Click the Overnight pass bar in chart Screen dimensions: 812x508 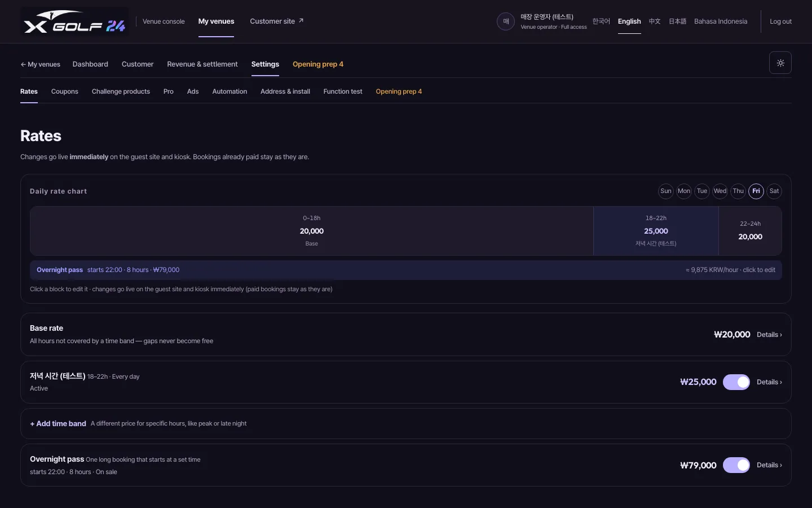(406, 270)
